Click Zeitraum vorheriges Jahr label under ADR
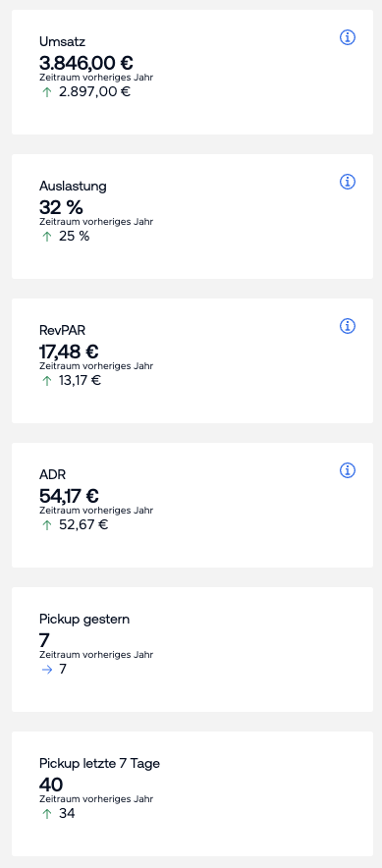Screen dimensions: 382x868 96,510
